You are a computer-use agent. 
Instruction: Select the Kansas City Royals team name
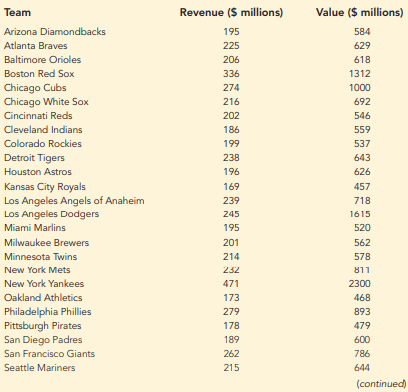[x=45, y=187]
